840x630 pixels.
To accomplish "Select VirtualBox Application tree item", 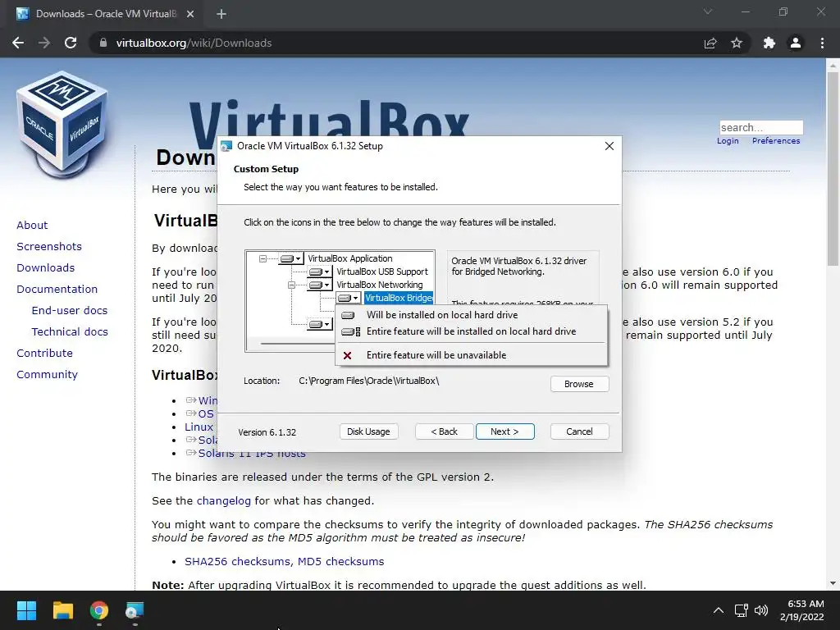I will click(x=349, y=258).
